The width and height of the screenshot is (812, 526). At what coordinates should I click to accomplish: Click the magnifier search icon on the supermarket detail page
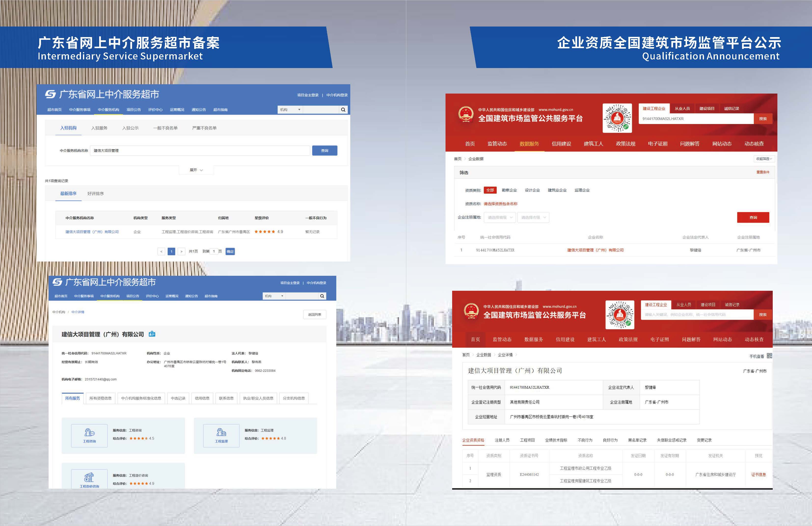click(322, 296)
